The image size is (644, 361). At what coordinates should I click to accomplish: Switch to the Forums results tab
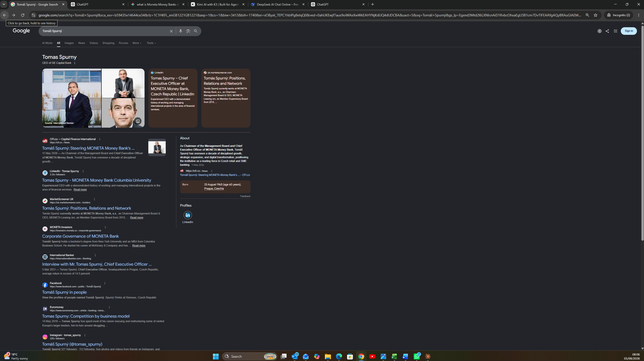point(123,43)
